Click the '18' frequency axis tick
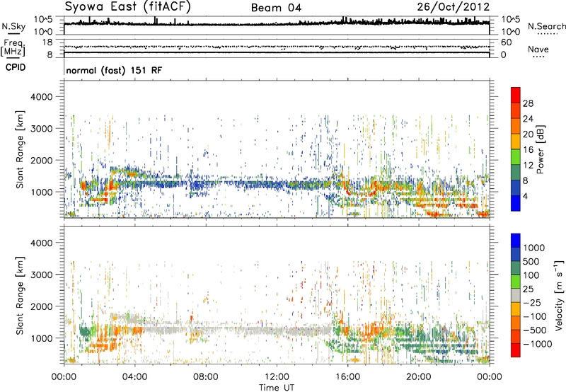The width and height of the screenshot is (566, 392). (47, 42)
